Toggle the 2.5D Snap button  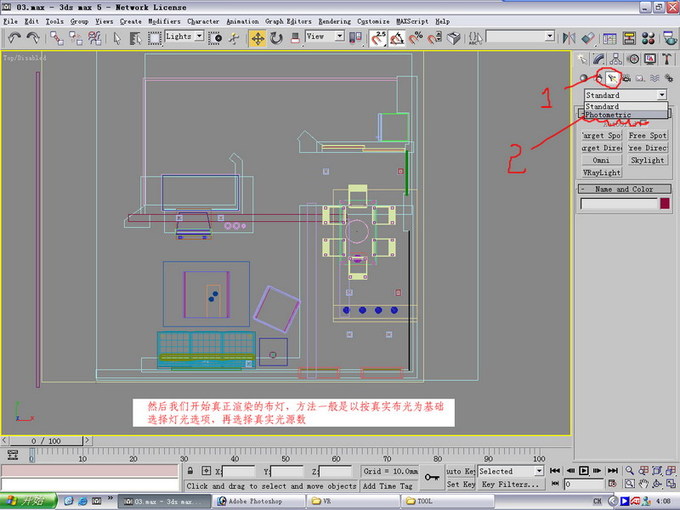[x=378, y=38]
